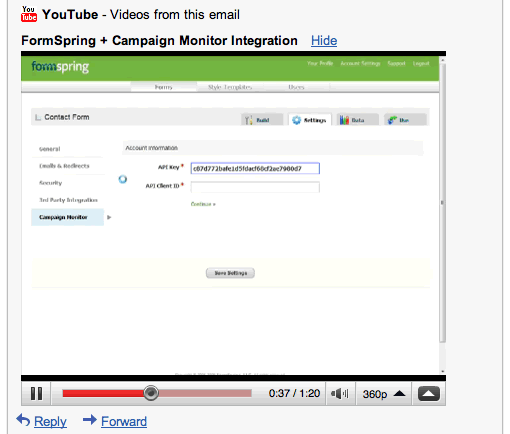Select Security in settings sidebar
Screen dimensions: 510x434
click(x=50, y=183)
